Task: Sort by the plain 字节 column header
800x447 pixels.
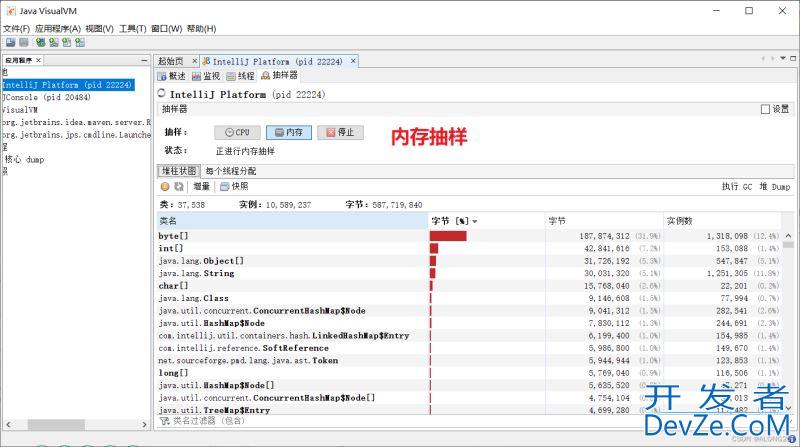Action: [x=604, y=221]
